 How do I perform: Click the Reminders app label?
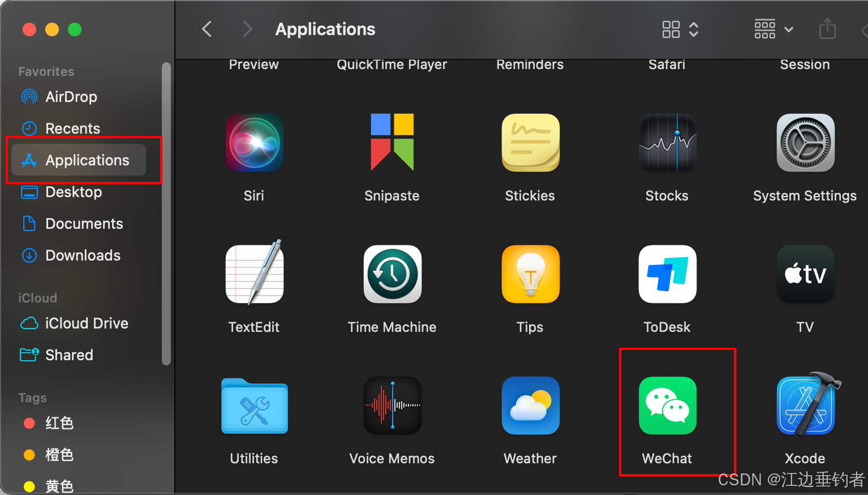(530, 65)
